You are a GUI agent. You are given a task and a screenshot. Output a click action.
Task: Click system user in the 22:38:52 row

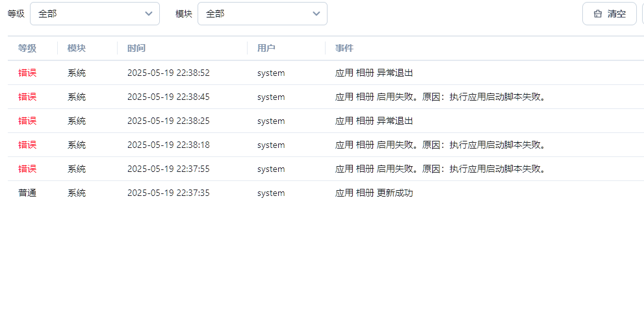(x=271, y=73)
